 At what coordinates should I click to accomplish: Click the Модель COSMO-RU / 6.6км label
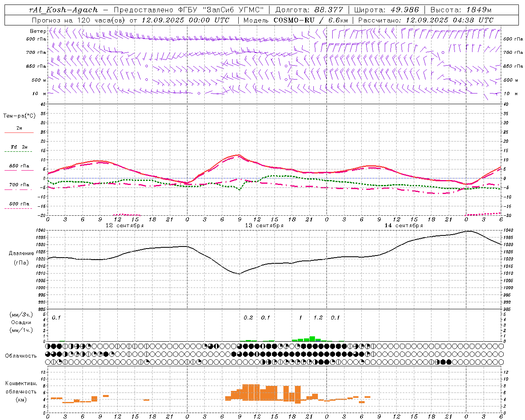pos(296,20)
